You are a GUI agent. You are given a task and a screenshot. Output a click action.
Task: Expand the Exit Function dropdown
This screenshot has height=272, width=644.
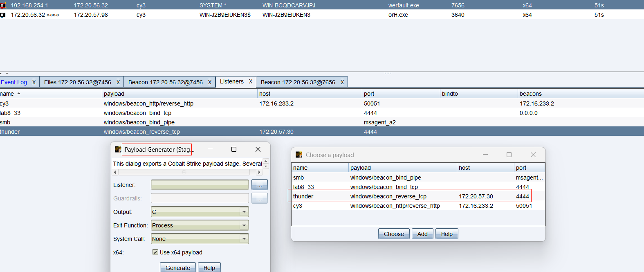click(x=244, y=225)
